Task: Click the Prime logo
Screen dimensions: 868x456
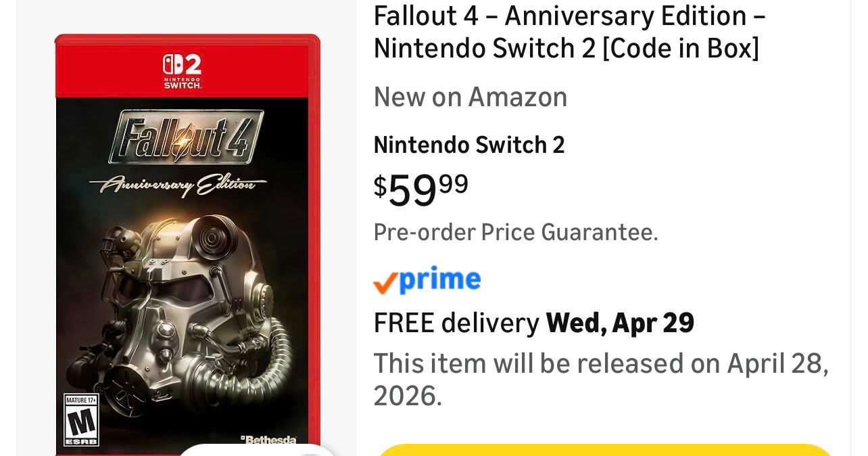Action: 439,280
